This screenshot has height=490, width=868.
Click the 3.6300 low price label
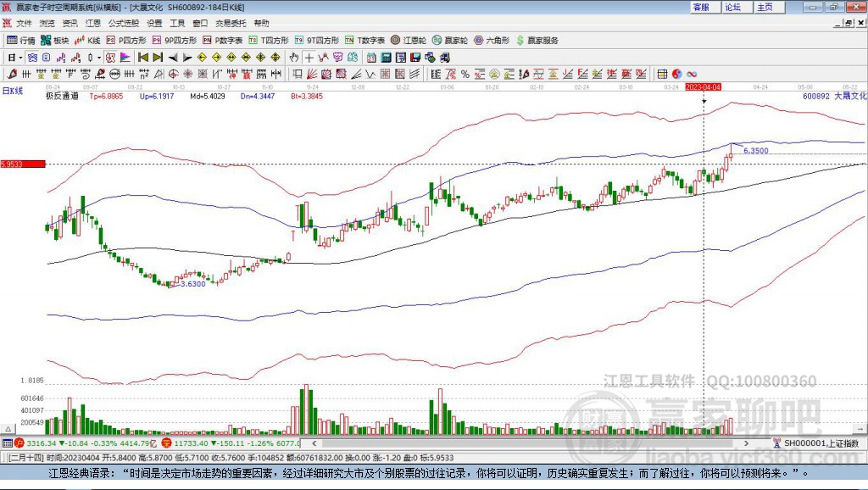pyautogui.click(x=193, y=284)
